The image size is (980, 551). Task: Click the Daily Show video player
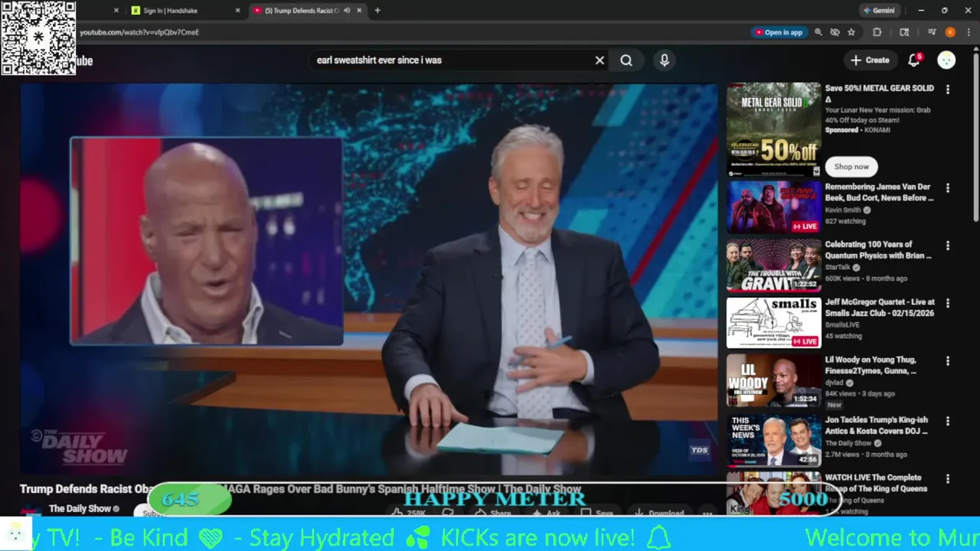pyautogui.click(x=369, y=279)
